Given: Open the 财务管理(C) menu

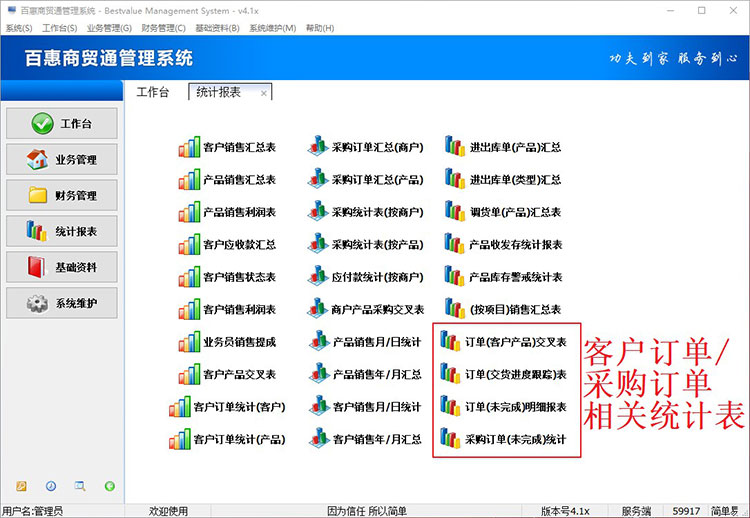Looking at the screenshot, I should click(x=164, y=28).
